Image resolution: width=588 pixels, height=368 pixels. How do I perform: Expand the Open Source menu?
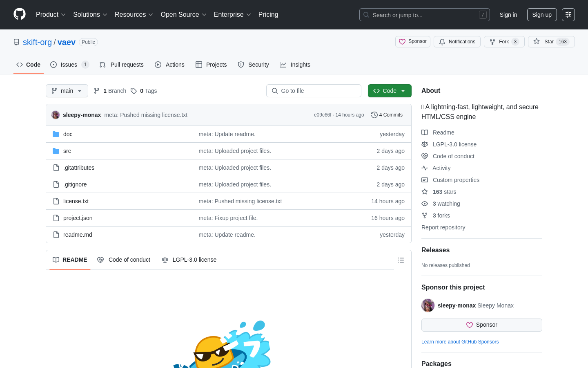[184, 15]
